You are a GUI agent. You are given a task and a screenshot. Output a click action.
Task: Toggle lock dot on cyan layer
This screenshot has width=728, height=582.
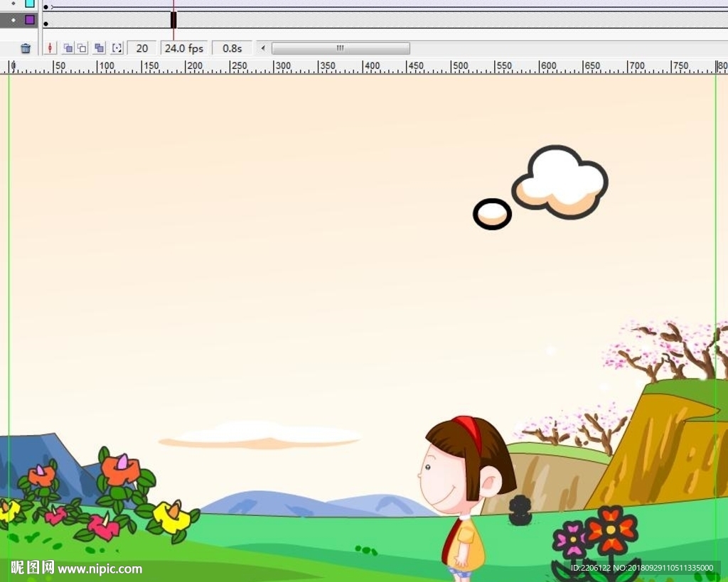coord(13,4)
